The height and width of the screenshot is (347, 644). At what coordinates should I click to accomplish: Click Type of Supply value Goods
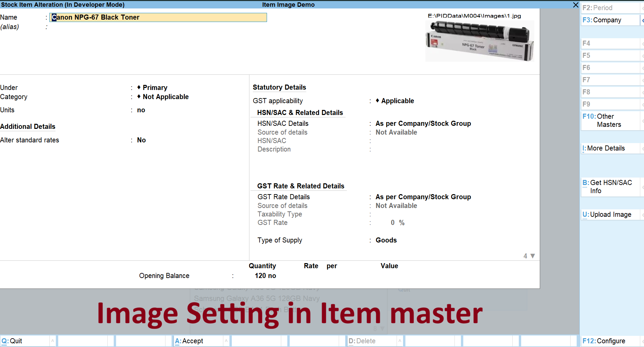(386, 240)
